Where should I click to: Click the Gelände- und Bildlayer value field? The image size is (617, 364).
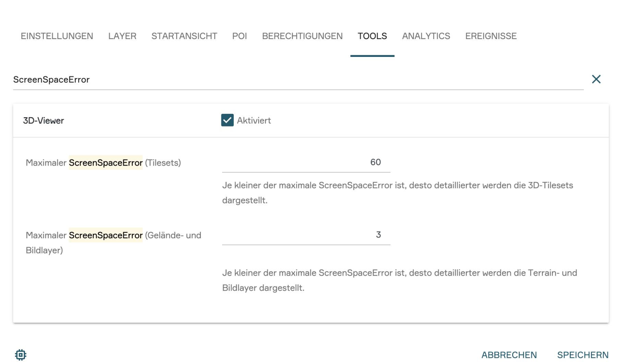306,235
